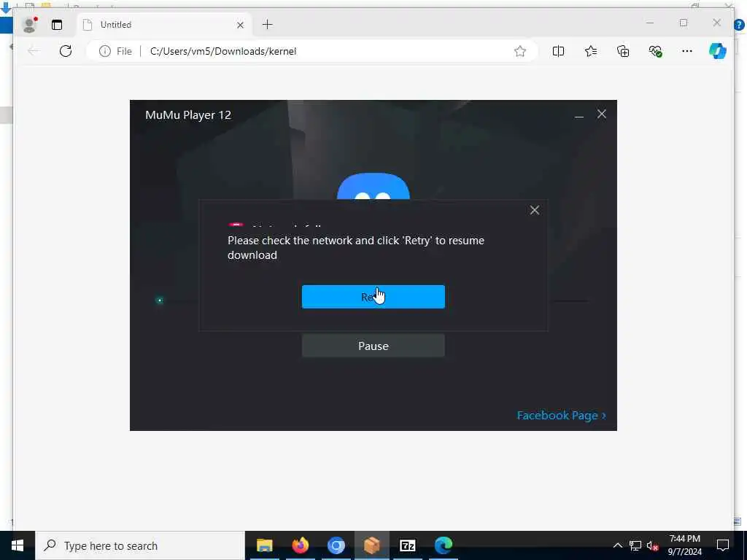Click the back arrow in Edge
Image resolution: width=747 pixels, height=560 pixels.
coord(34,51)
